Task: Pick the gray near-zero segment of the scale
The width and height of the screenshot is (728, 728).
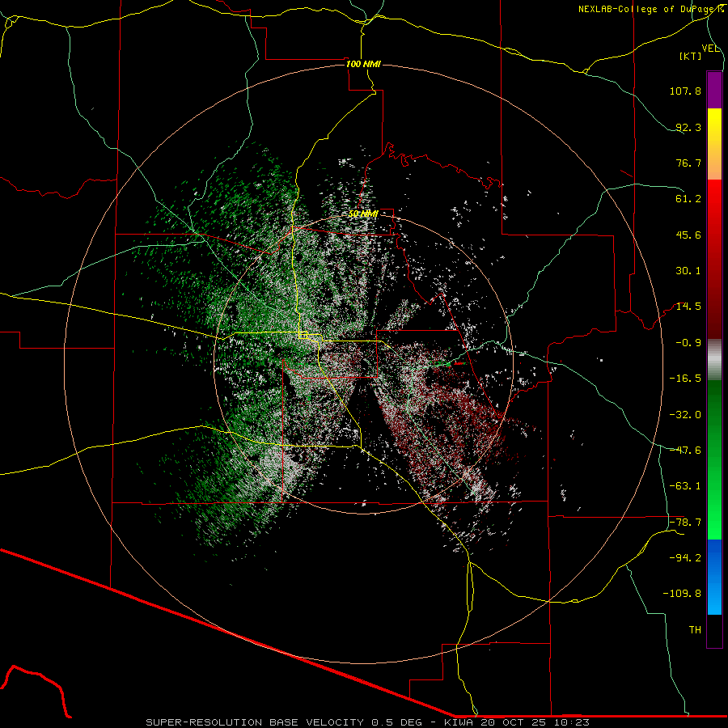Action: pyautogui.click(x=714, y=360)
